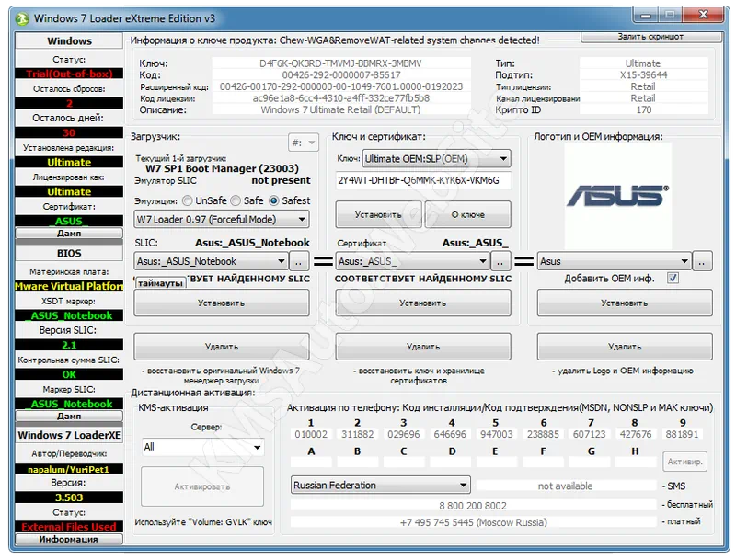Click the Подтип value X15-39644
This screenshot has height=560, width=736.
tap(643, 75)
